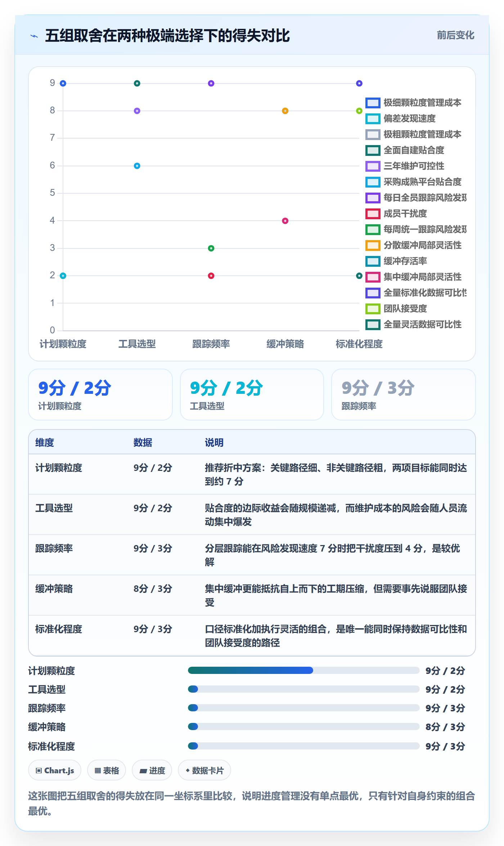
Task: Click the 每日全员跟踪风险发现 legend color box
Action: (x=373, y=198)
